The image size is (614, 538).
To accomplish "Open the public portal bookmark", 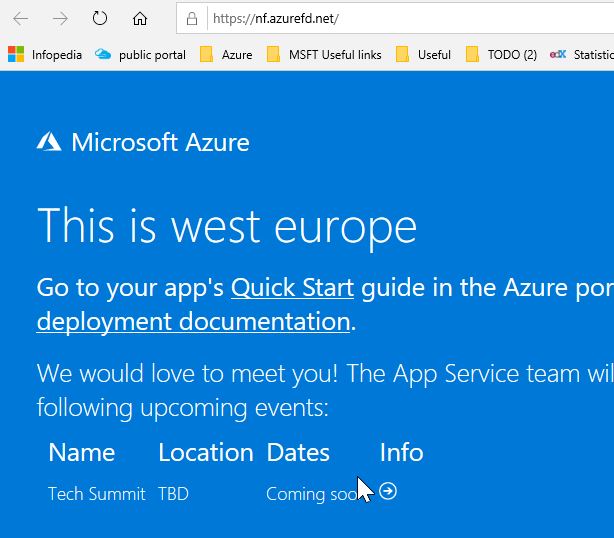I will point(140,54).
